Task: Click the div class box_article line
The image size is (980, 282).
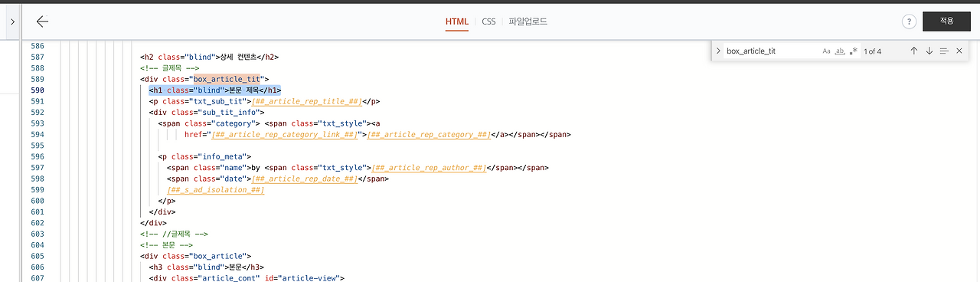Action: click(195, 256)
